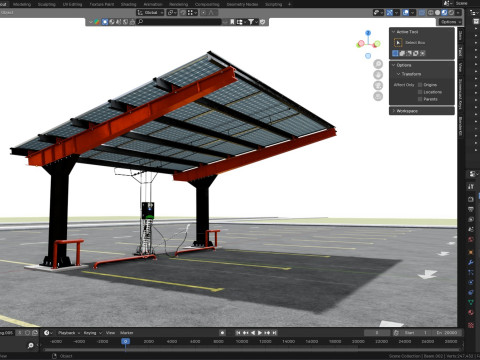480x360 pixels.
Task: Open the snapping options dropdown
Action: click(x=192, y=13)
